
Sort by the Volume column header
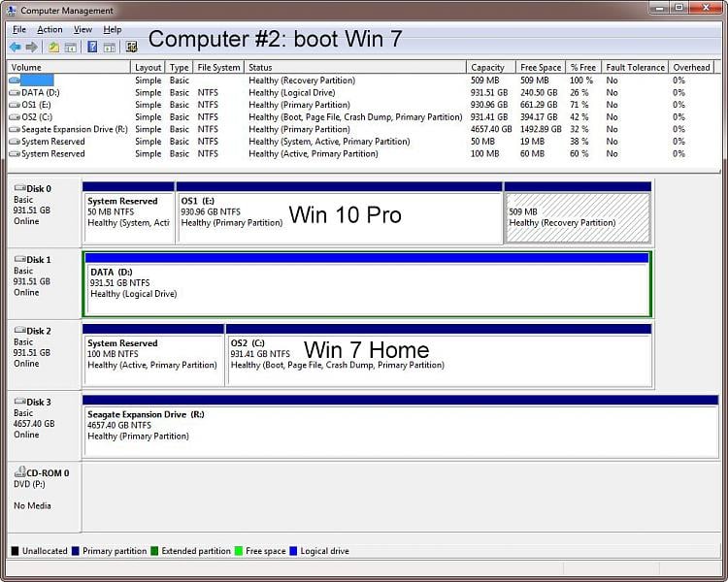pos(69,67)
